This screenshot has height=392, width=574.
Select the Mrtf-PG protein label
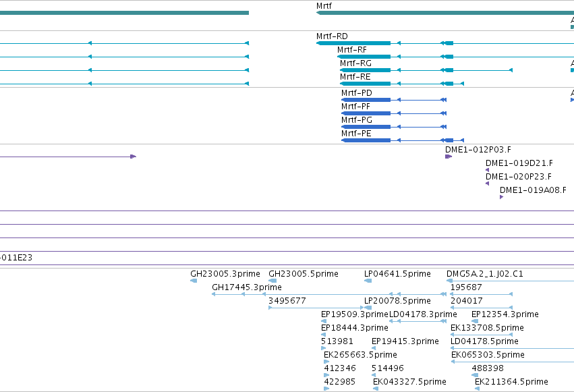(357, 120)
